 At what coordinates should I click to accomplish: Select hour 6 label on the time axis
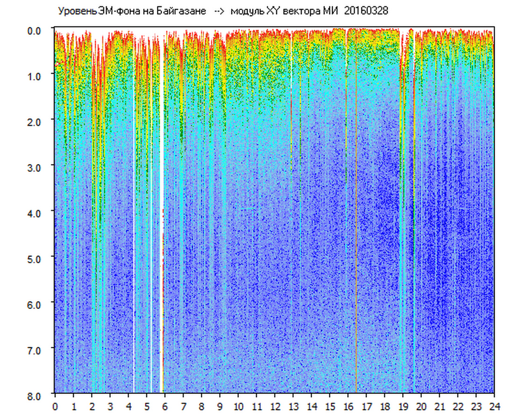point(165,406)
